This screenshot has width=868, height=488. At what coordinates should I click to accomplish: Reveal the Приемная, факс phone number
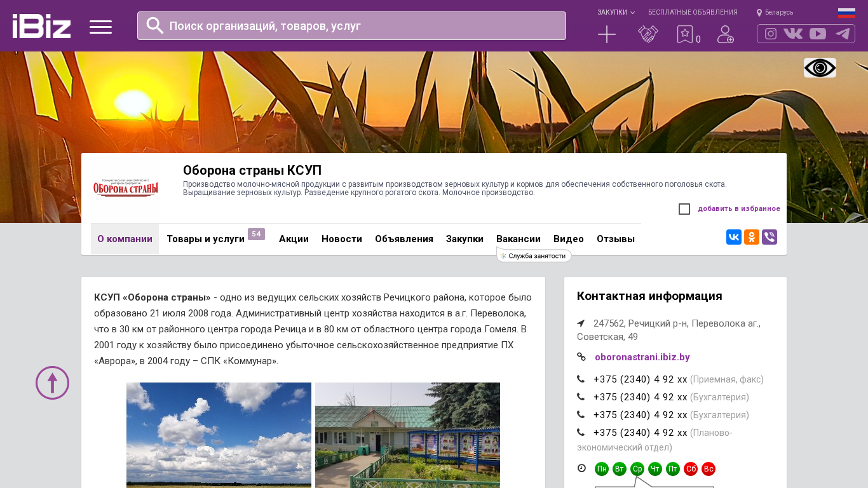[641, 379]
